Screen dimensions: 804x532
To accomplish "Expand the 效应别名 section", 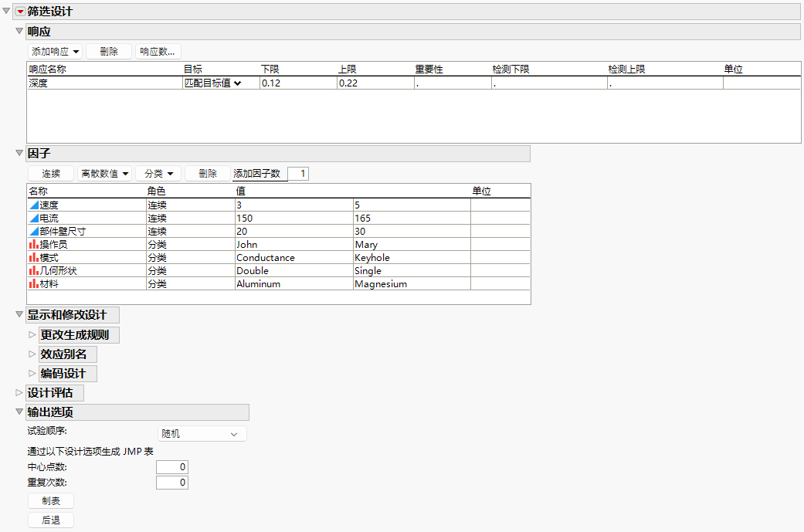I will 32,354.
